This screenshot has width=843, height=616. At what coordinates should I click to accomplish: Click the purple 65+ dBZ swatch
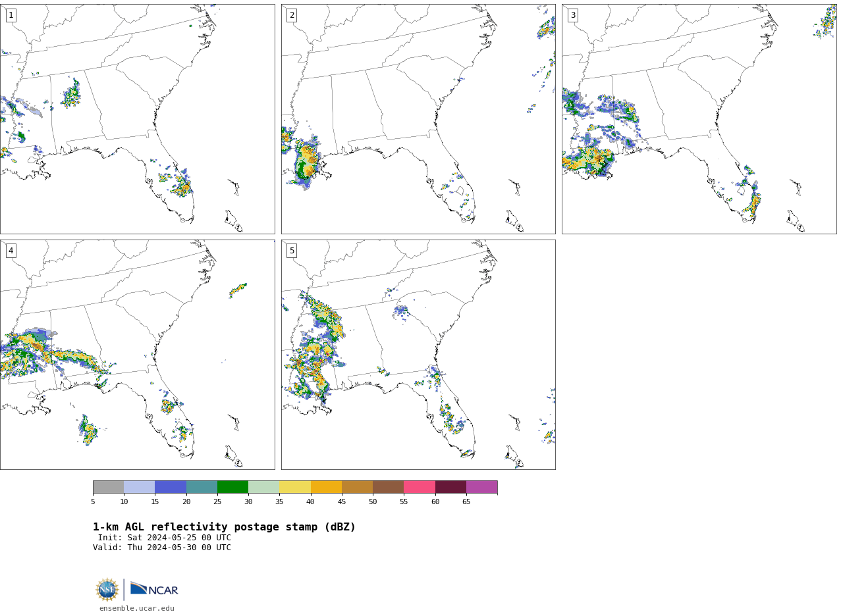coord(481,487)
